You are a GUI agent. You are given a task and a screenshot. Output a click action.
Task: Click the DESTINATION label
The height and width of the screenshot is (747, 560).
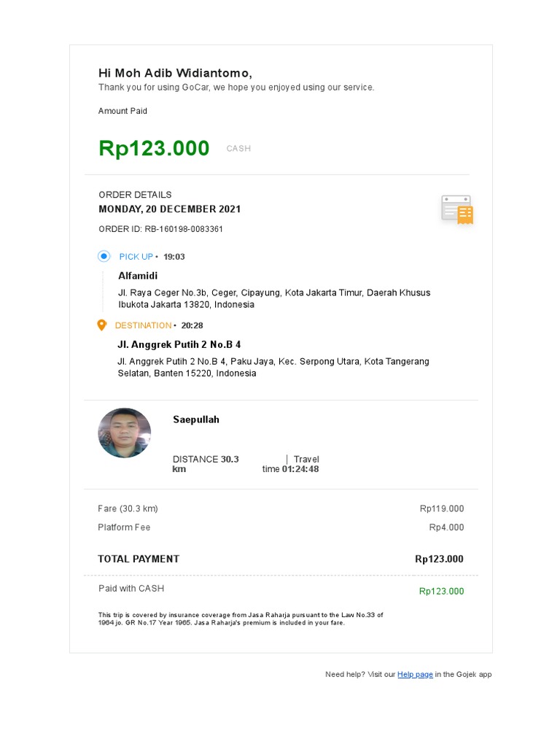point(143,325)
